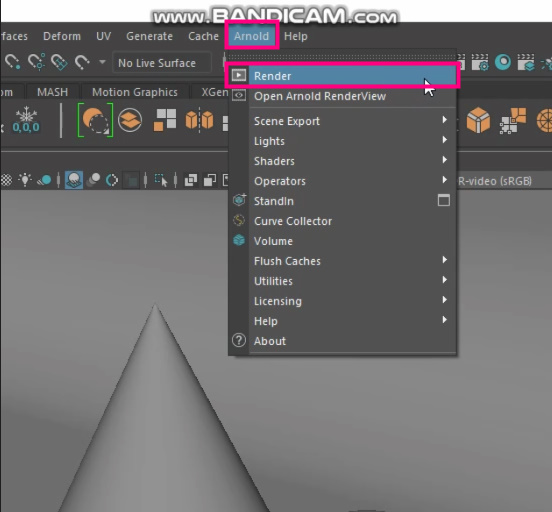Open the UV menu
The height and width of the screenshot is (512, 552).
104,36
